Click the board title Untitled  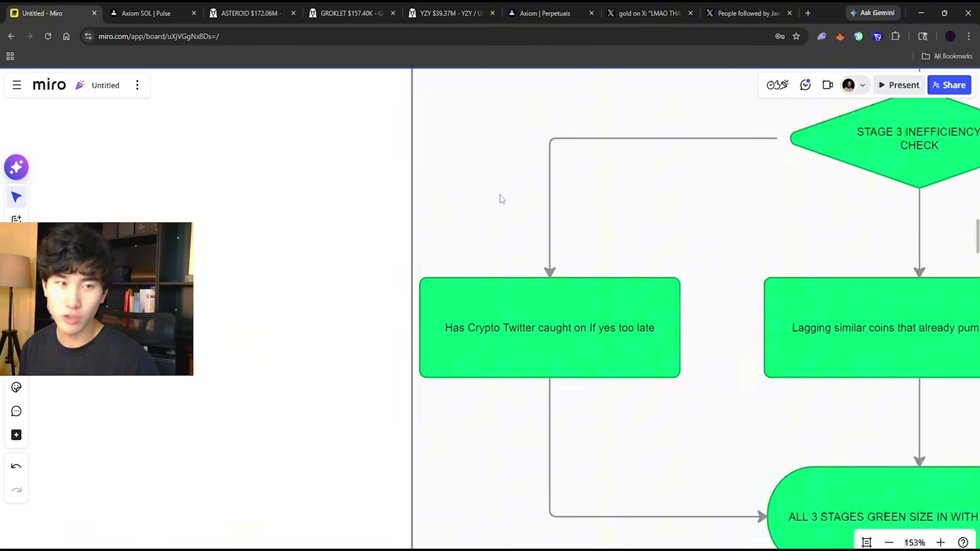106,85
